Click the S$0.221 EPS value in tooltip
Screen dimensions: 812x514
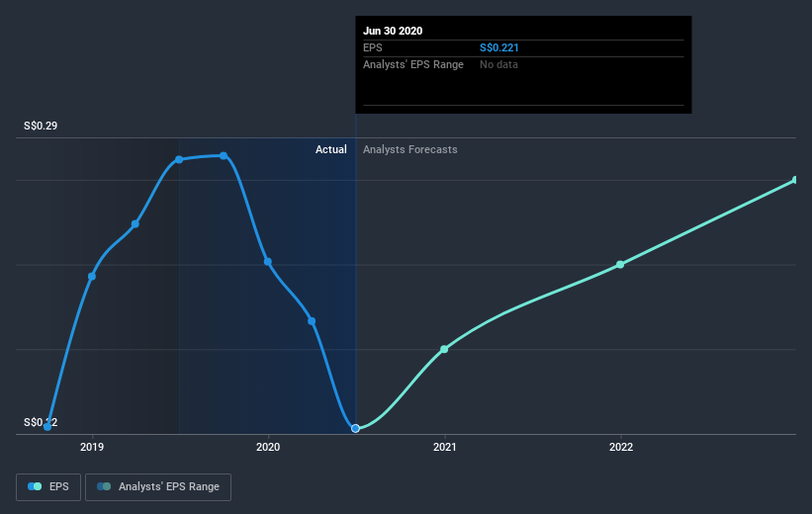[499, 47]
